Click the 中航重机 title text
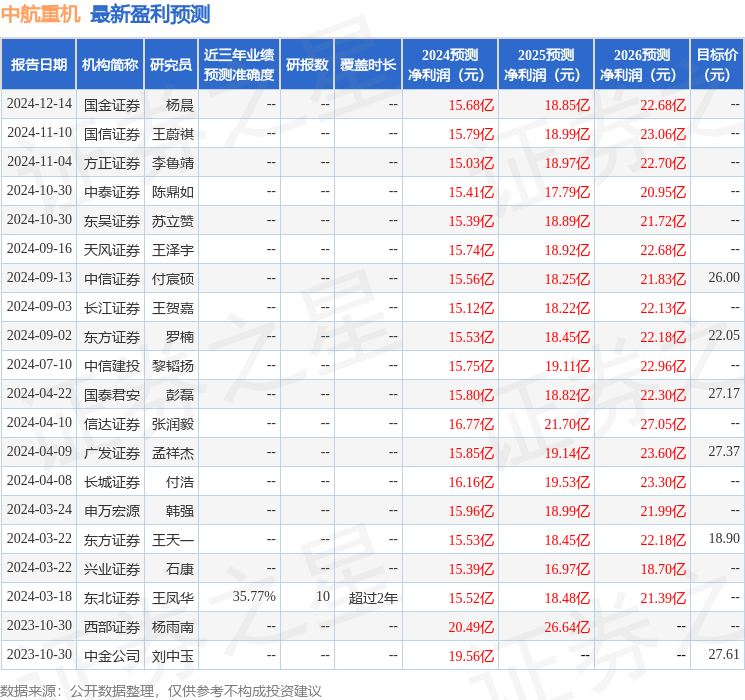The width and height of the screenshot is (745, 700). click(x=41, y=14)
